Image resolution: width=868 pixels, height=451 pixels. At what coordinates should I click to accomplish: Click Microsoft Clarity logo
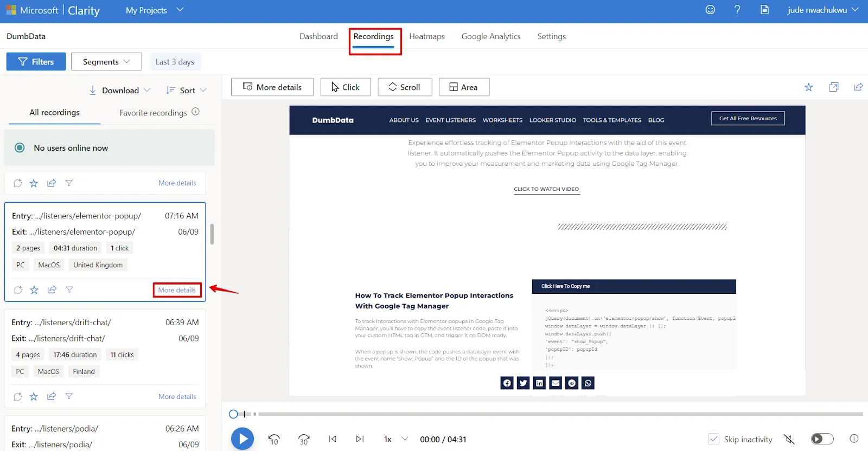click(53, 10)
